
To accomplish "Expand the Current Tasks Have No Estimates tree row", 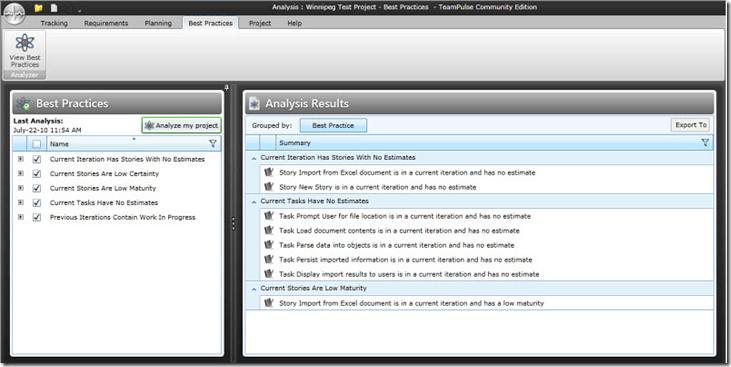I will tap(21, 202).
